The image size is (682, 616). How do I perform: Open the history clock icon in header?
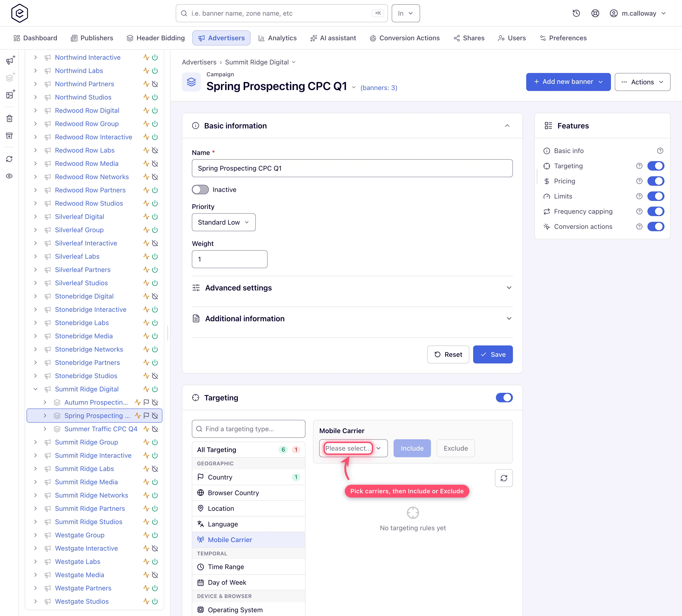tap(576, 13)
